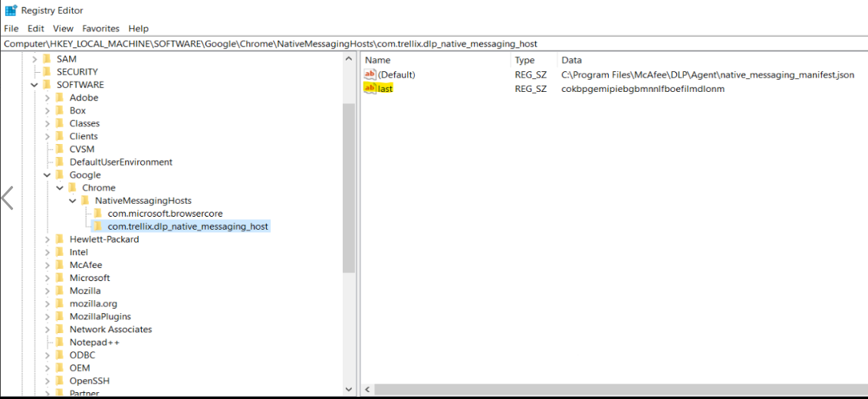Collapse the NativeMessagingHosts key

[73, 201]
